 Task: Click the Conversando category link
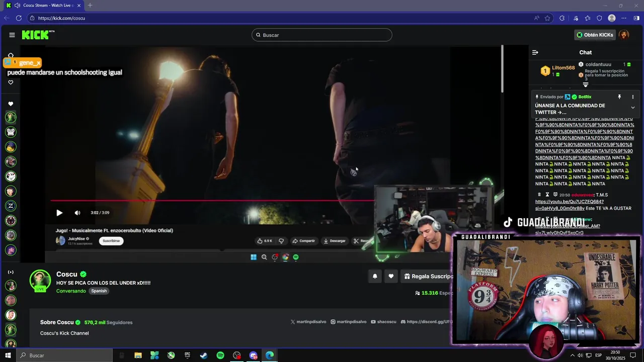(71, 291)
